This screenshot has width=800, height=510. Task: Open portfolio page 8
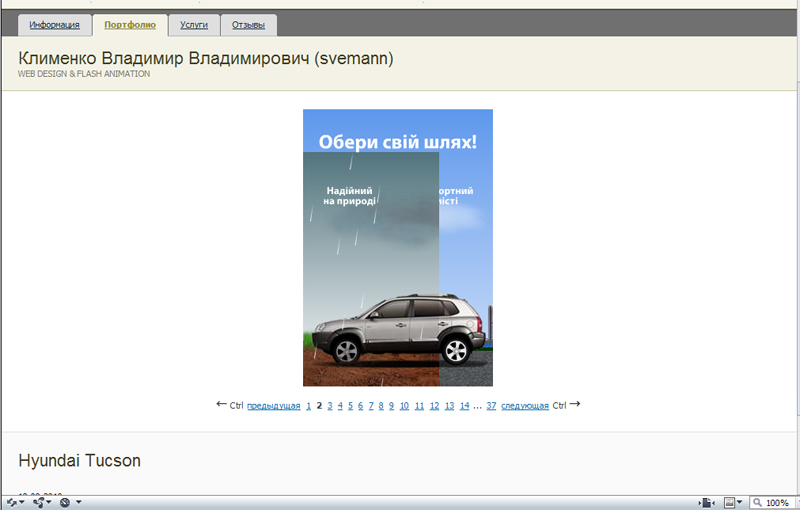click(381, 406)
